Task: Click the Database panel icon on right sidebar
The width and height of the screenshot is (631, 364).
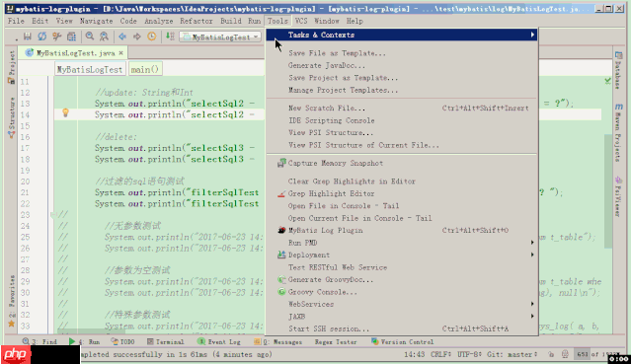Action: point(618,55)
